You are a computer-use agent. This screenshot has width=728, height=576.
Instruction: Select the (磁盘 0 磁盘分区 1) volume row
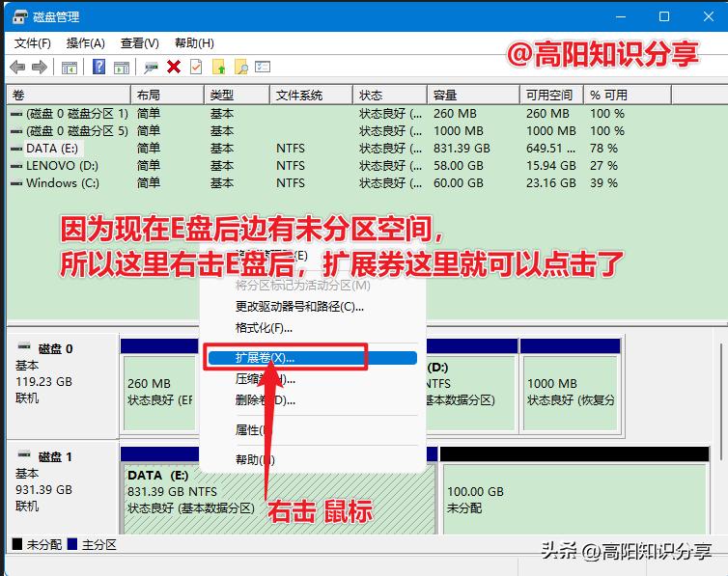[x=339, y=114]
